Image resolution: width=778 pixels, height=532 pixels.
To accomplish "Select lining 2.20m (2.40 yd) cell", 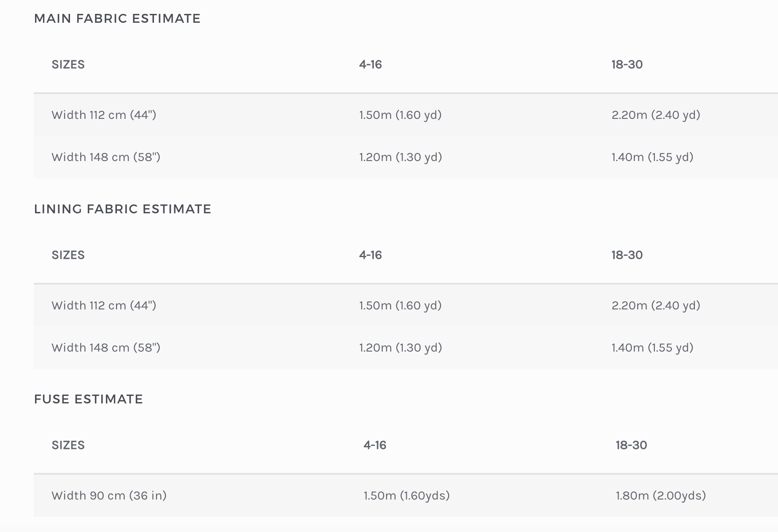I will (656, 305).
